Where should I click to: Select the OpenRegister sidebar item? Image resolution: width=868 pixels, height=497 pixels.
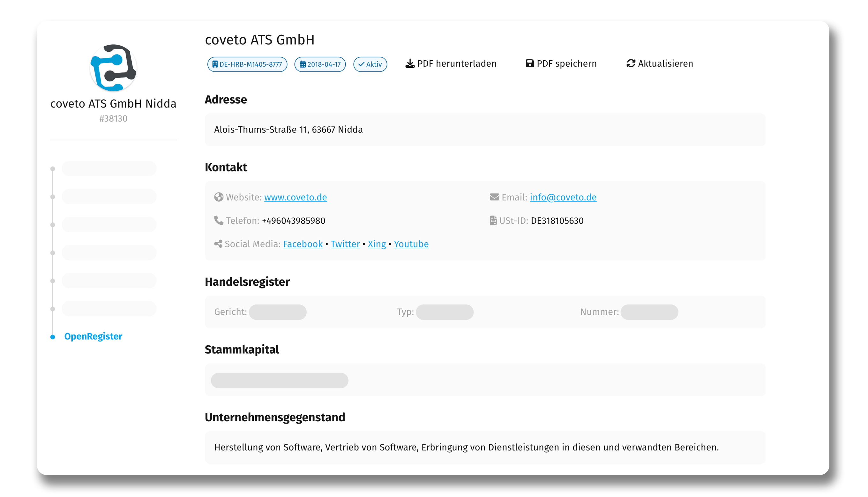(x=93, y=336)
